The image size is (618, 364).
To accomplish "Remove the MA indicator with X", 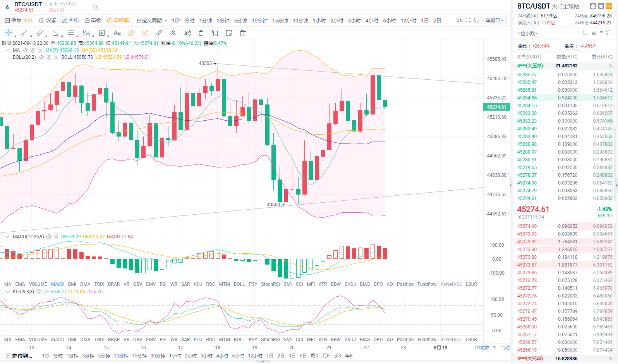I will [40, 50].
